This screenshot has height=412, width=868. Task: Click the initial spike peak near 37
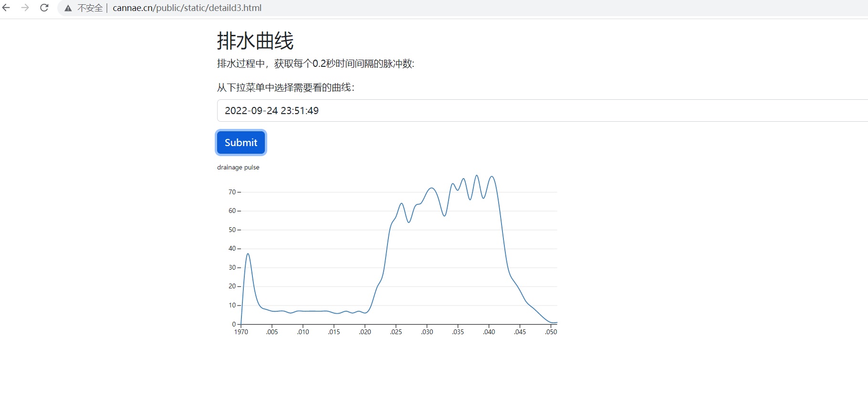coord(248,254)
